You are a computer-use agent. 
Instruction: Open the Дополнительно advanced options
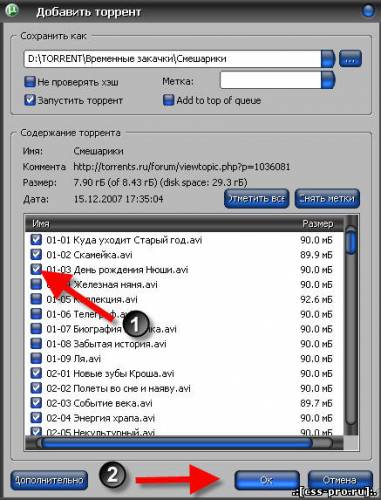(49, 480)
